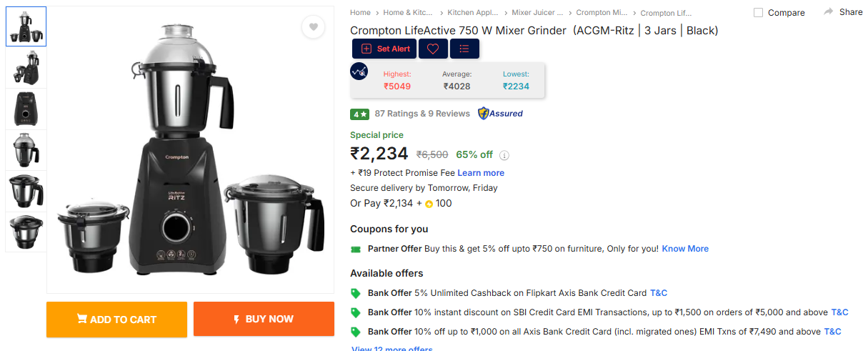Click the Flipkart Assured badge
The height and width of the screenshot is (351, 868).
coord(500,114)
